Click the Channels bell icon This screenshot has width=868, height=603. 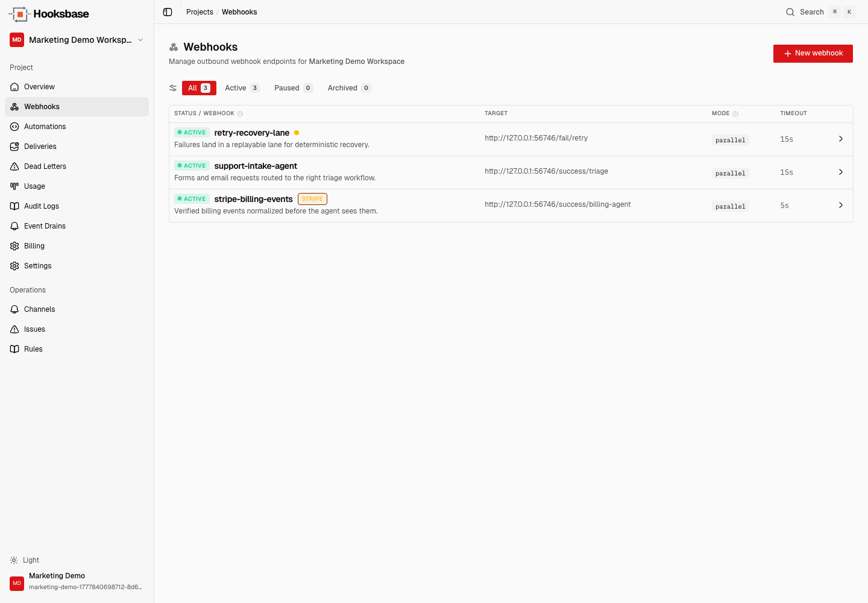coord(14,309)
